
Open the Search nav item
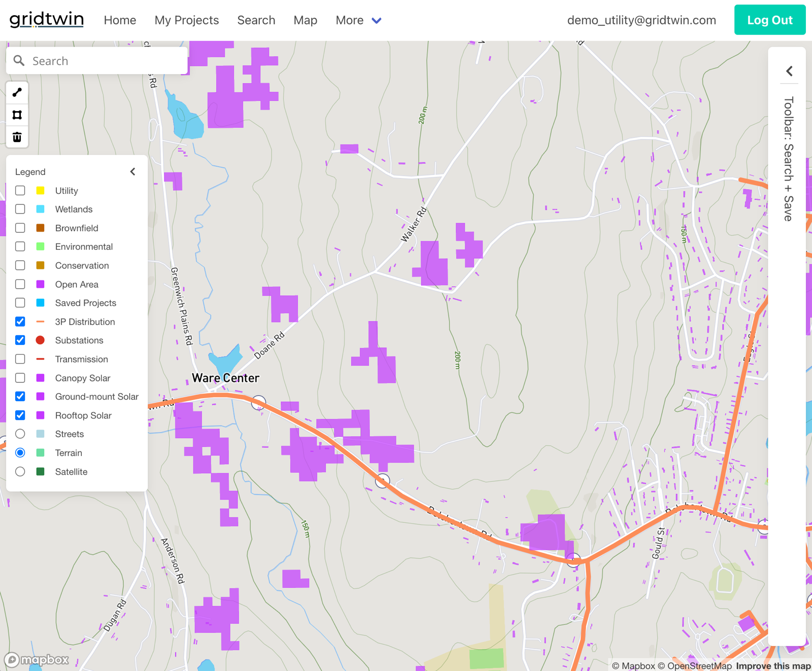[256, 20]
